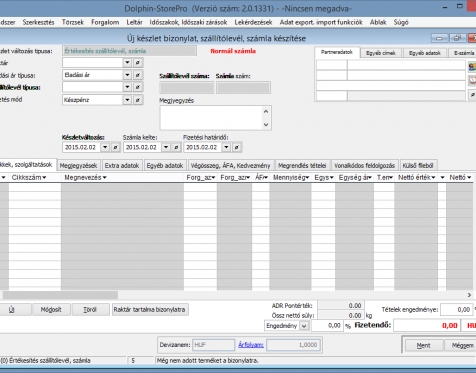The image size is (476, 373).
Task: Click the Töröl button
Action: [90, 310]
